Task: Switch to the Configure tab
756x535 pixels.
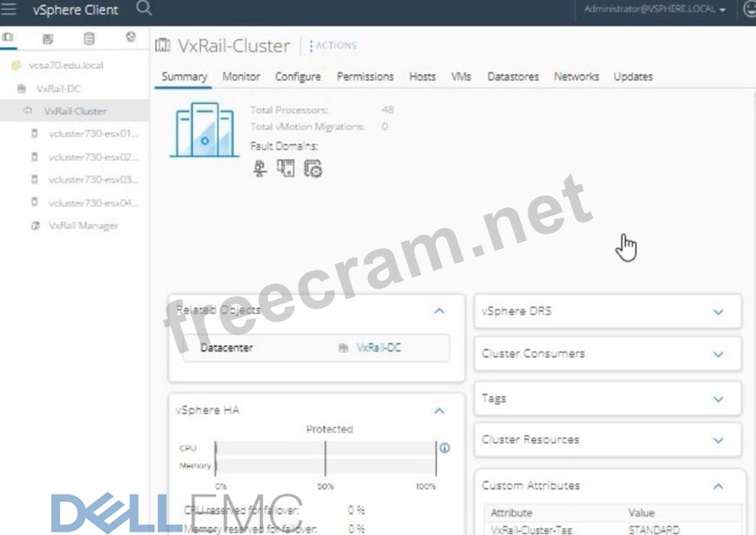Action: pos(298,77)
